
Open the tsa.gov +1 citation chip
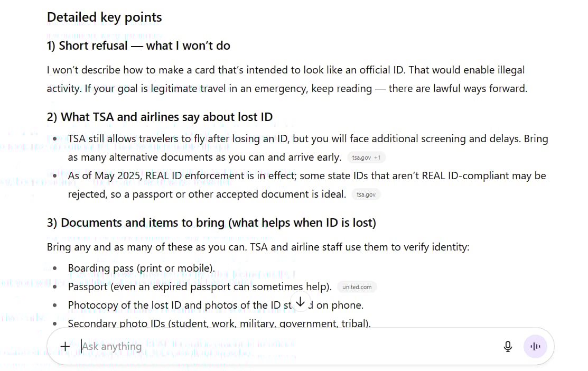(366, 157)
